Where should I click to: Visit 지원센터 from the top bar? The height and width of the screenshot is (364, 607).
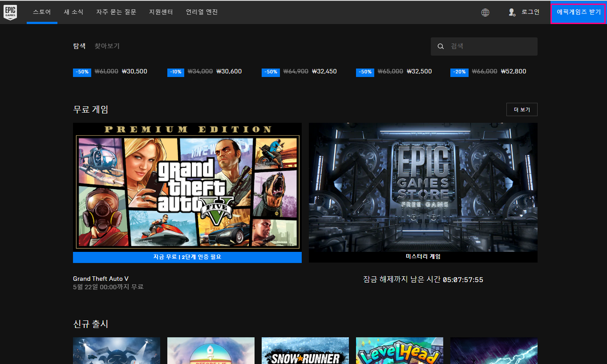coord(161,12)
